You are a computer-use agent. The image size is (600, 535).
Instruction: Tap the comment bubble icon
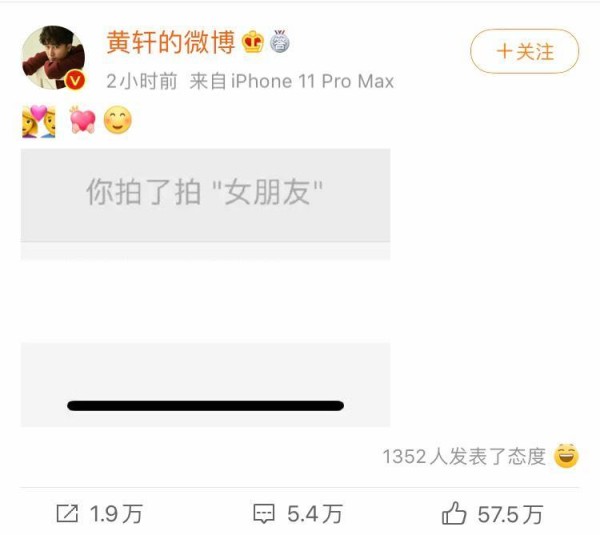click(x=264, y=514)
